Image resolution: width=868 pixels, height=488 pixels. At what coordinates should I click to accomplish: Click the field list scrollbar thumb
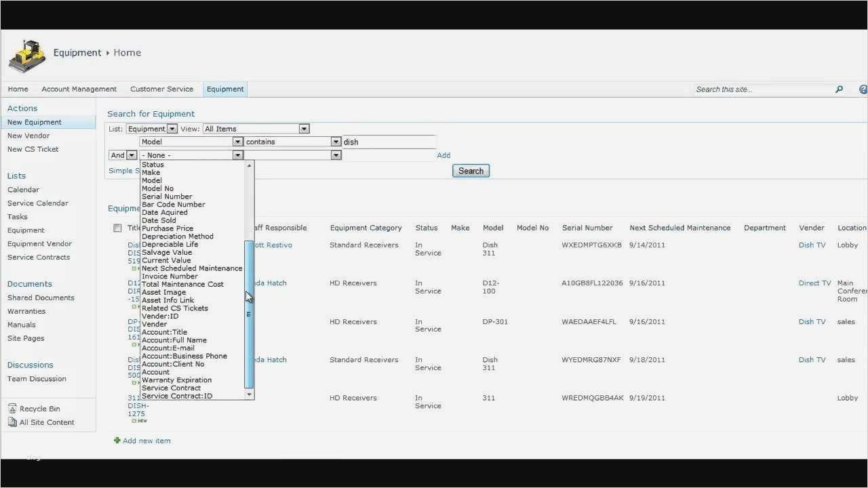[x=249, y=314]
